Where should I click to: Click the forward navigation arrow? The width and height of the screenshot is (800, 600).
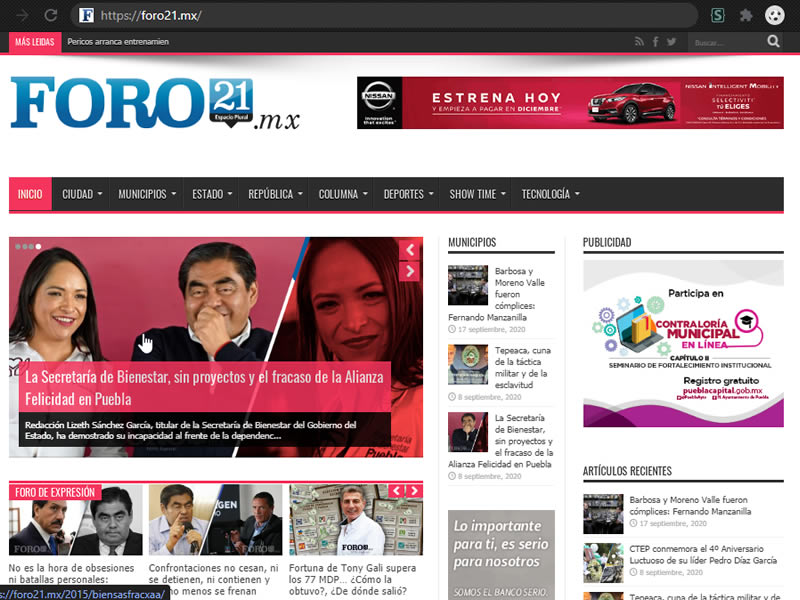pos(22,15)
